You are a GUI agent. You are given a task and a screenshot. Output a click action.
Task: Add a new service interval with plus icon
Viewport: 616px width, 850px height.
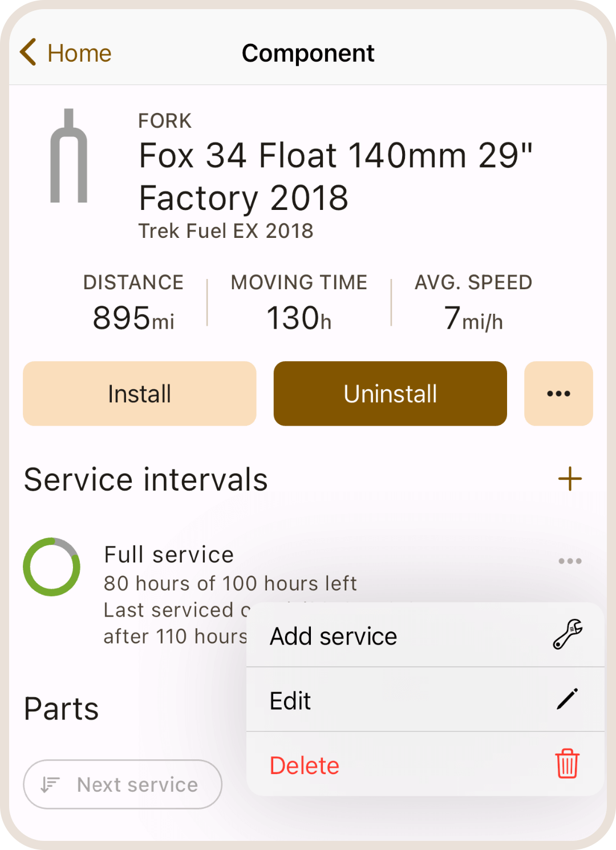coord(570,479)
